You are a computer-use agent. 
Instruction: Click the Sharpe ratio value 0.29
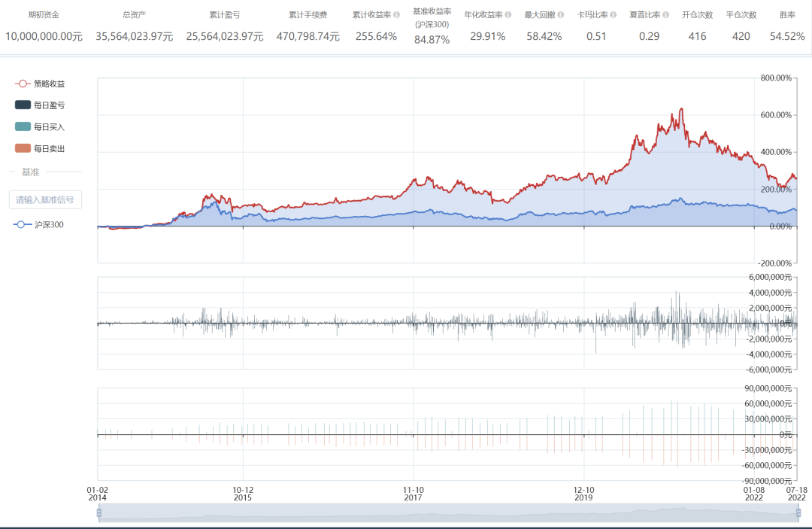(x=649, y=36)
